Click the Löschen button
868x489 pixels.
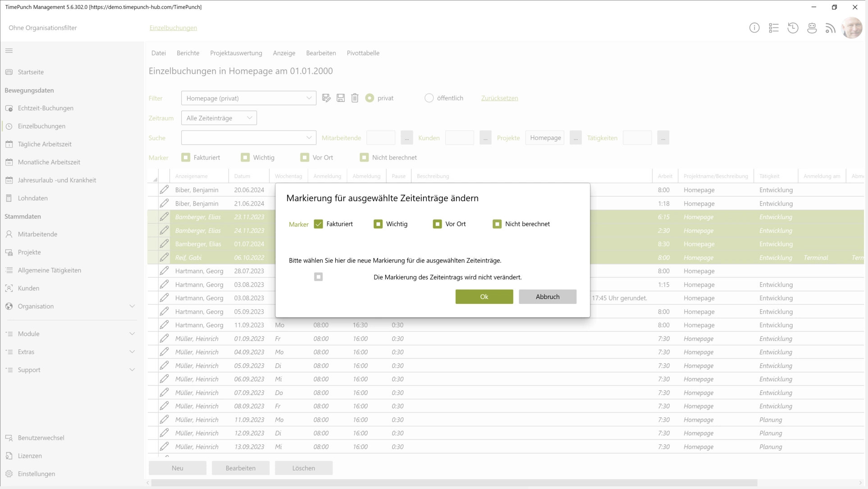tap(304, 468)
